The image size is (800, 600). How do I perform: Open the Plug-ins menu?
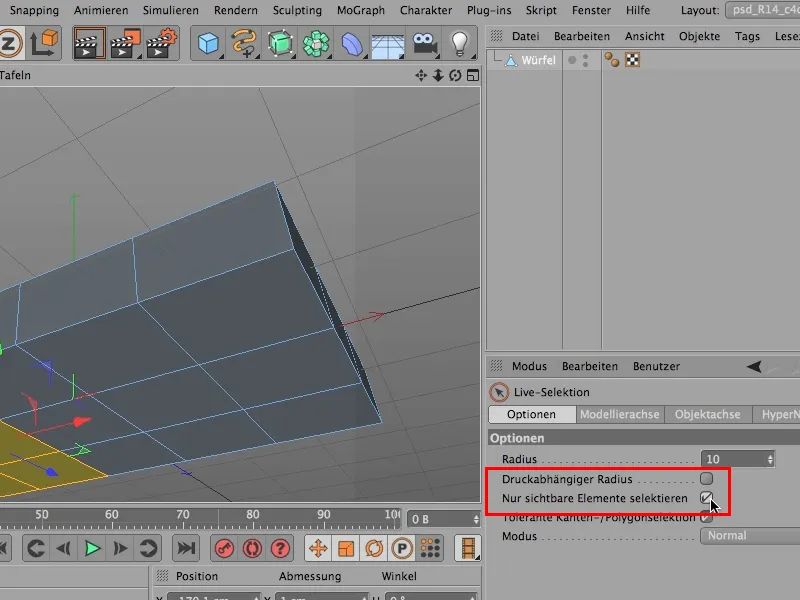coord(489,10)
